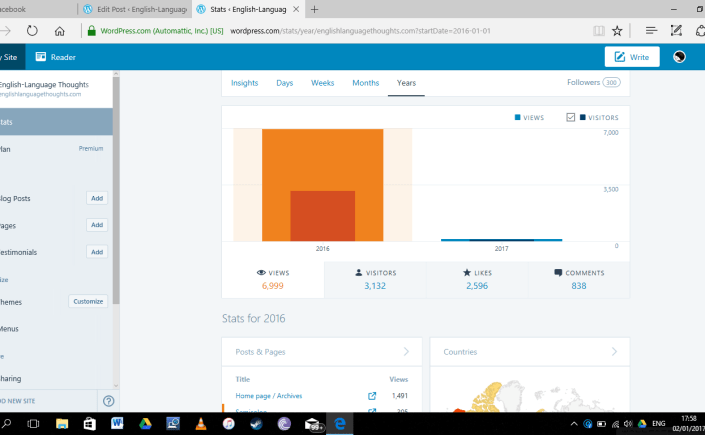Expand the Countries panel
This screenshot has width=705, height=435.
614,352
